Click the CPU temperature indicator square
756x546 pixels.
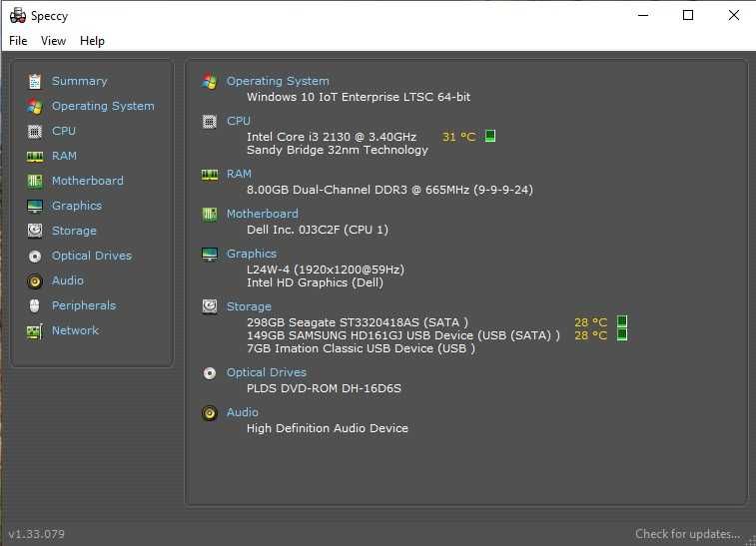coord(490,136)
